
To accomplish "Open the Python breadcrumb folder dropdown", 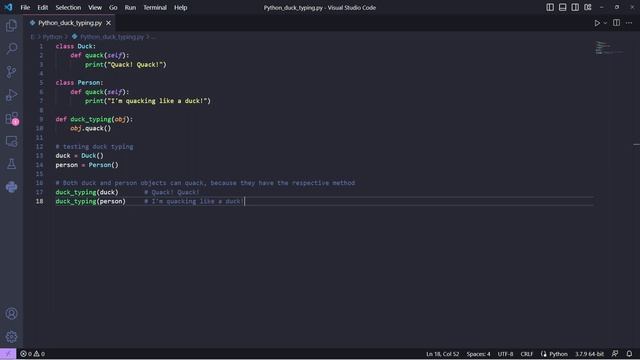I will 52,37.
